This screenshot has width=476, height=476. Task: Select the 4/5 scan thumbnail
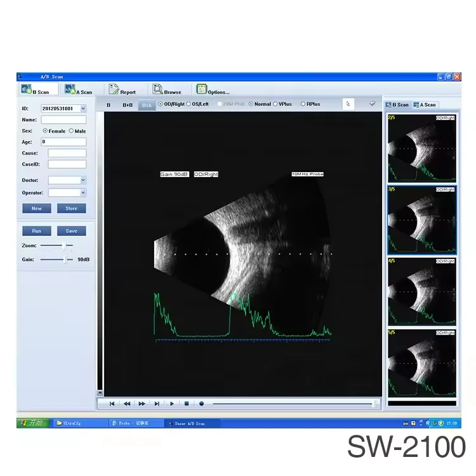(421, 291)
